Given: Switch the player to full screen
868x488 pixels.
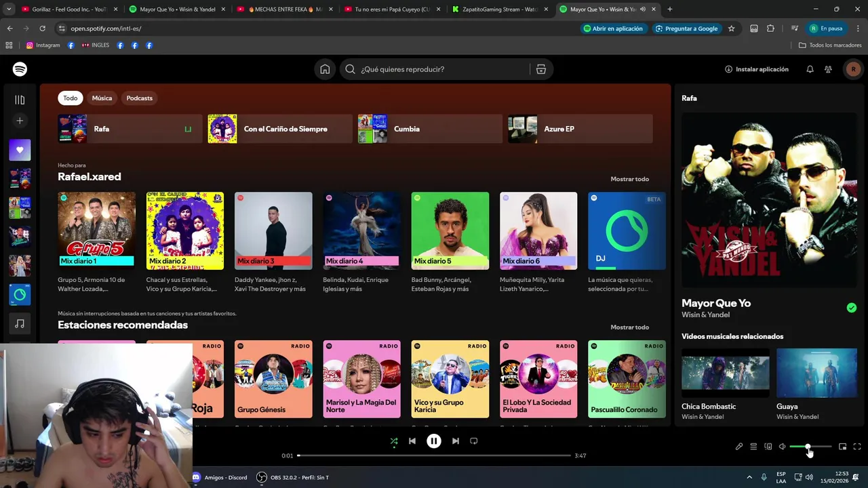Looking at the screenshot, I should (x=857, y=447).
